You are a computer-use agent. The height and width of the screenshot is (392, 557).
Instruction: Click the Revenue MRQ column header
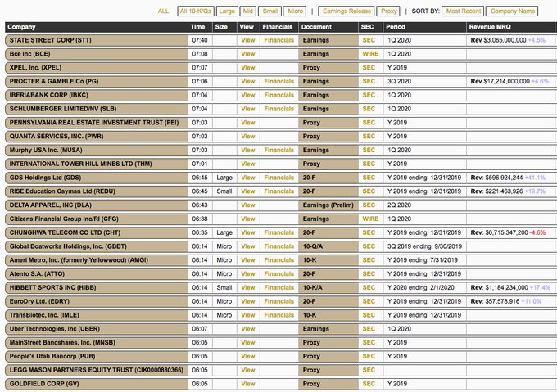pyautogui.click(x=511, y=27)
